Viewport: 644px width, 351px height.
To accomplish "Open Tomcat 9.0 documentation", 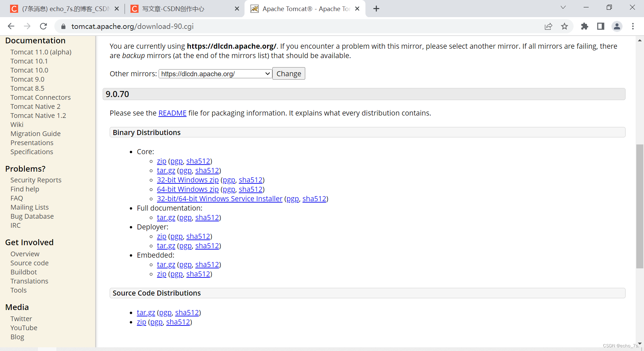I will click(x=28, y=79).
